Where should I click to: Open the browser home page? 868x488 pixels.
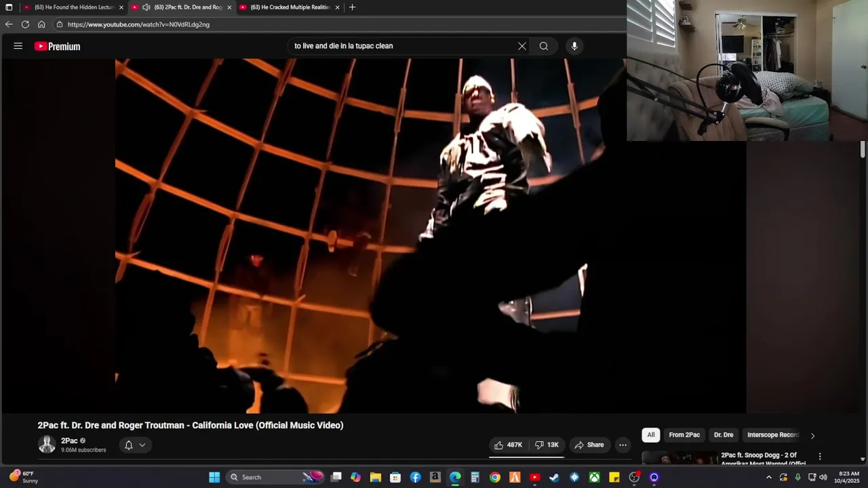pos(41,24)
